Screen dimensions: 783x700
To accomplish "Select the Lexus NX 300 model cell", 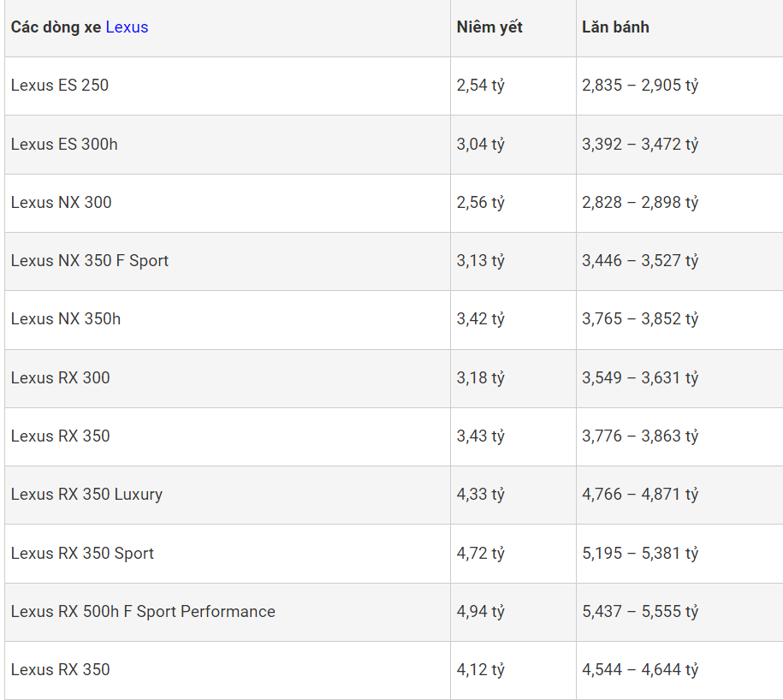I will pos(62,203).
